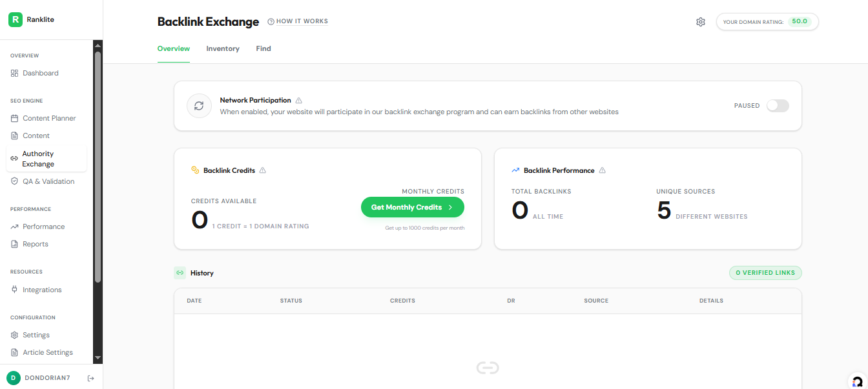Viewport: 868px width, 389px height.
Task: Open Reports via its sidebar icon
Action: (x=14, y=244)
